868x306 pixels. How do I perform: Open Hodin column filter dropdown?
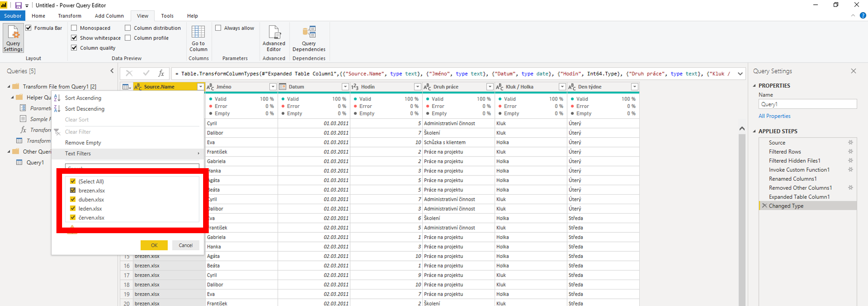pyautogui.click(x=418, y=87)
